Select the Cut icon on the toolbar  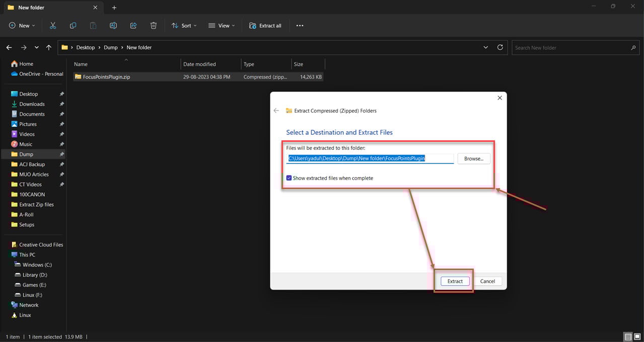tap(52, 25)
